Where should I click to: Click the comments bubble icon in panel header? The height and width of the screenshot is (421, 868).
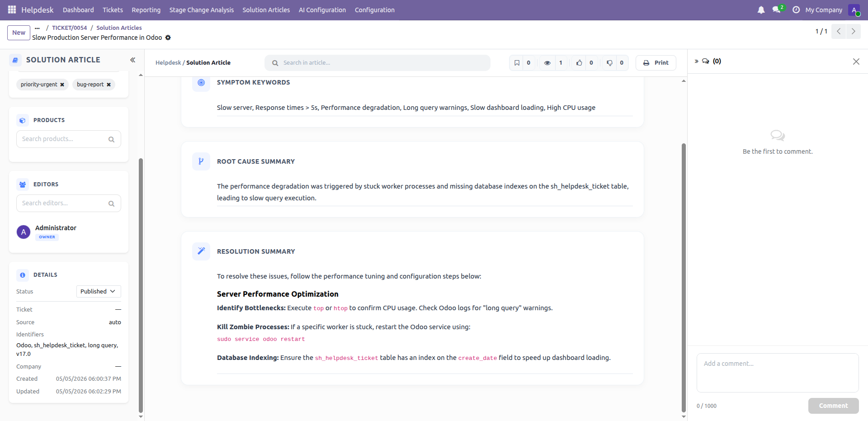[706, 61]
